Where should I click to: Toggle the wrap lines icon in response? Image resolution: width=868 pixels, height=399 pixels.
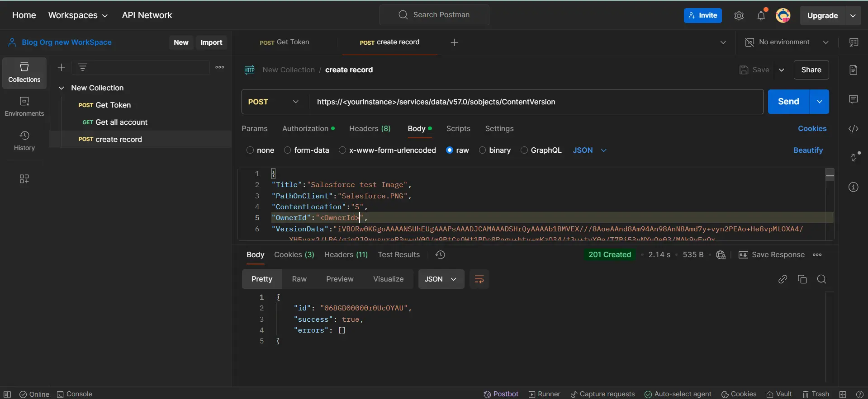coord(479,279)
